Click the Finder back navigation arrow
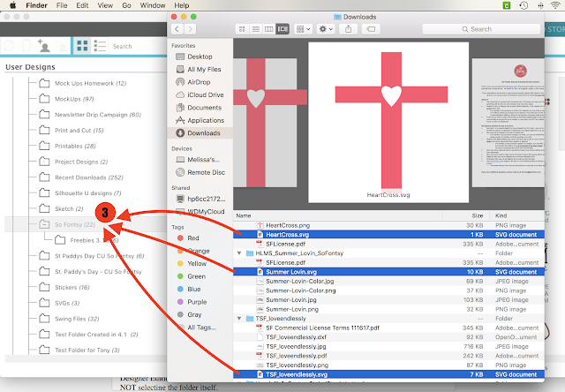 point(177,29)
